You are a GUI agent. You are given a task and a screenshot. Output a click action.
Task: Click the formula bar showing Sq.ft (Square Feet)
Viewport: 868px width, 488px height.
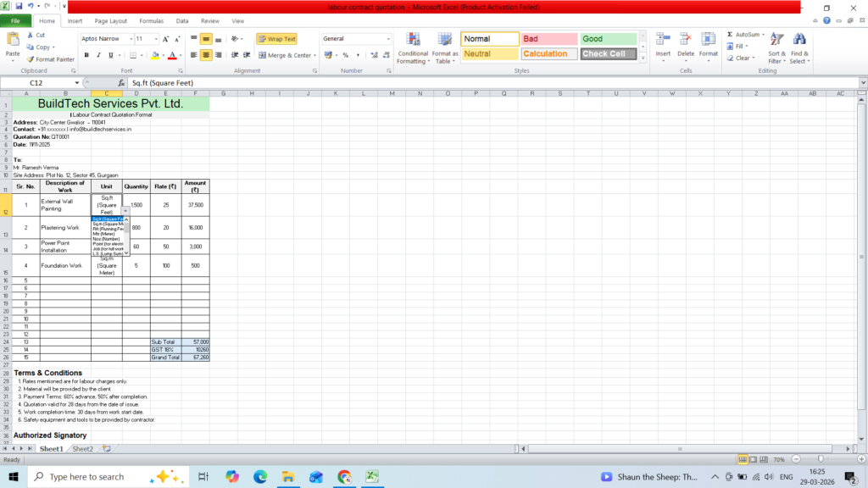click(494, 83)
